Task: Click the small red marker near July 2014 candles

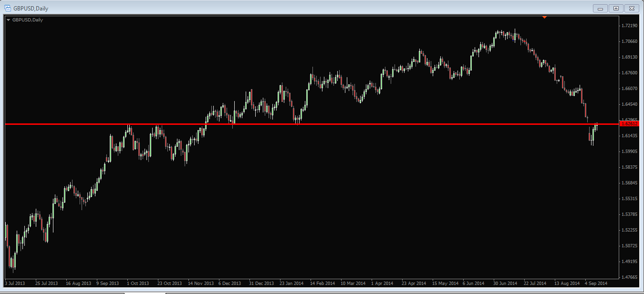Action: click(524, 41)
